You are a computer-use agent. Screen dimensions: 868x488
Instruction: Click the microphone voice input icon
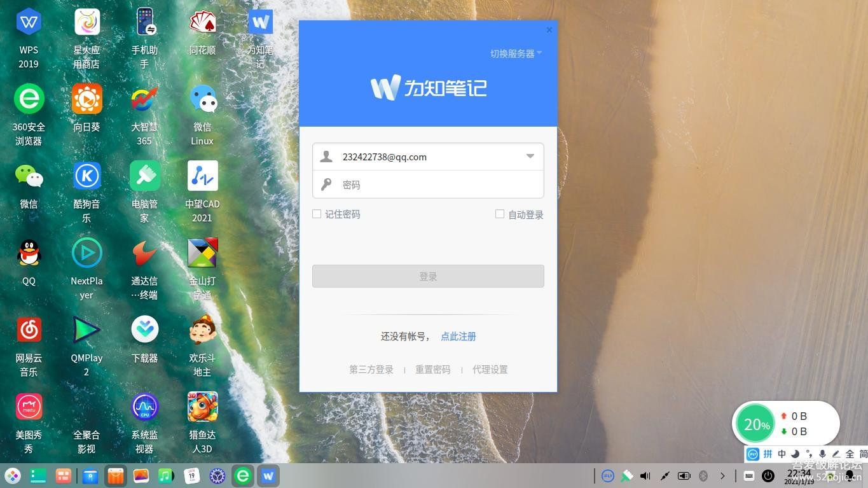point(822,454)
